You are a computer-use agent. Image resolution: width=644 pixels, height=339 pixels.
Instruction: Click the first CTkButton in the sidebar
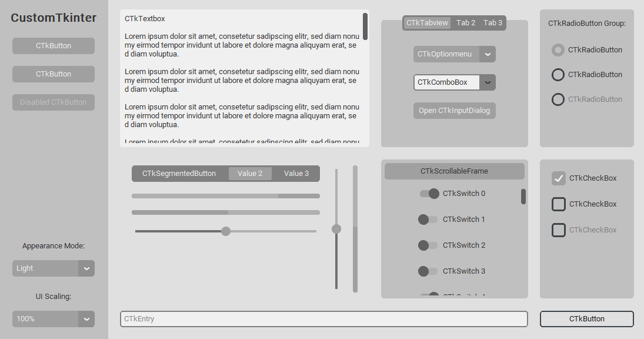tap(54, 45)
